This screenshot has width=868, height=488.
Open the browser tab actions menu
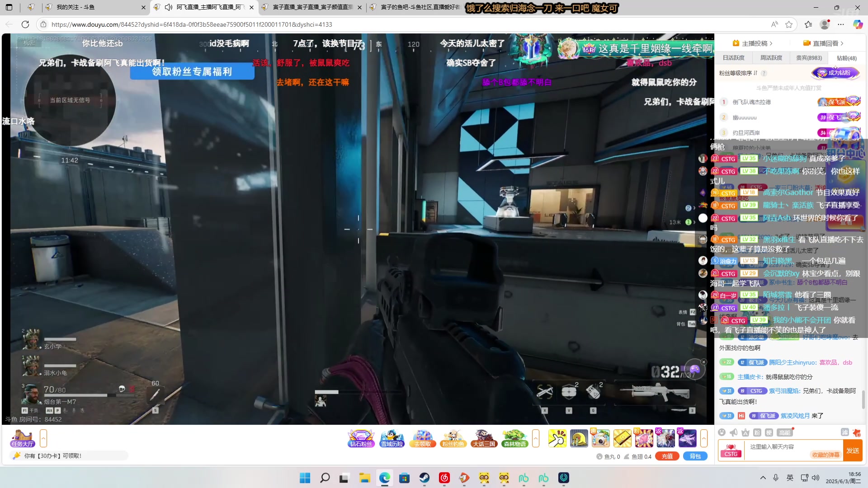pos(9,7)
